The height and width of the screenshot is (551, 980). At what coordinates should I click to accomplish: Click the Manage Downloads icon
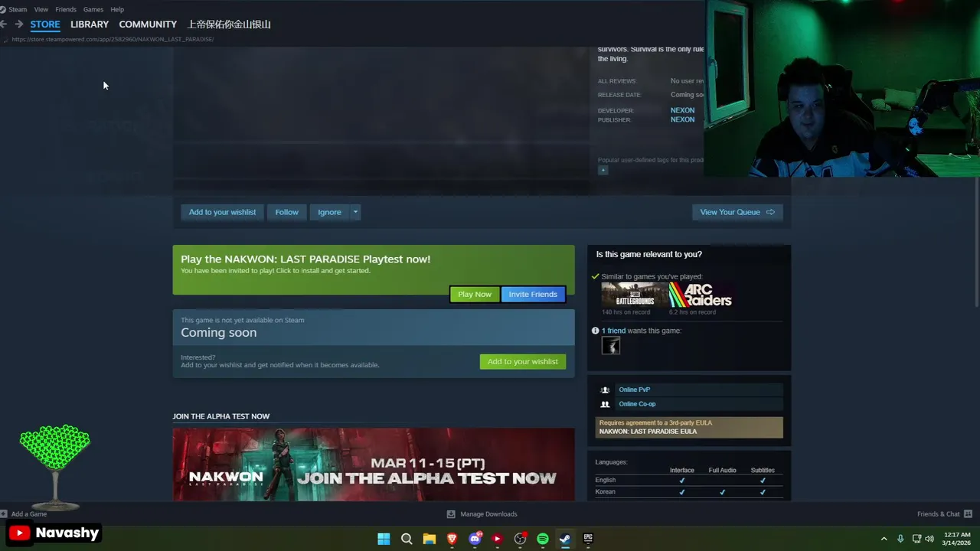pyautogui.click(x=451, y=514)
